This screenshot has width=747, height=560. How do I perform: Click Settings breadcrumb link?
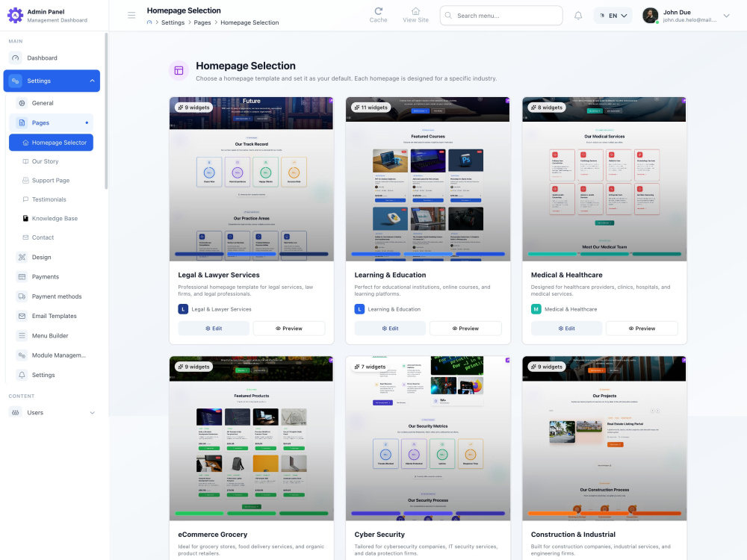pos(173,22)
